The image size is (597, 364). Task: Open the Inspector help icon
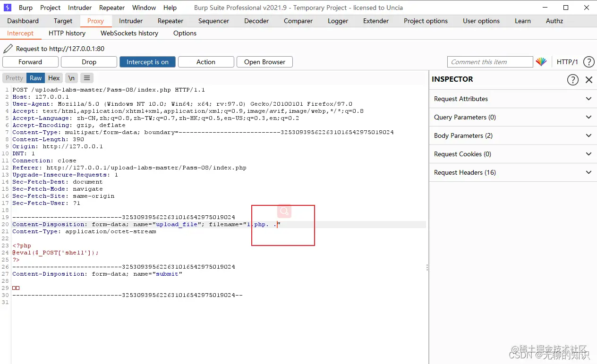coord(572,80)
